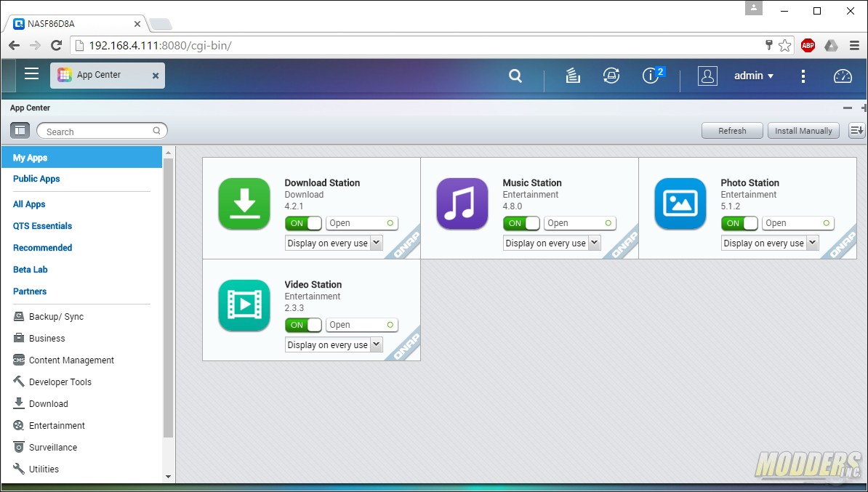The image size is (868, 492).
Task: Click the Music Station app icon
Action: pyautogui.click(x=462, y=203)
